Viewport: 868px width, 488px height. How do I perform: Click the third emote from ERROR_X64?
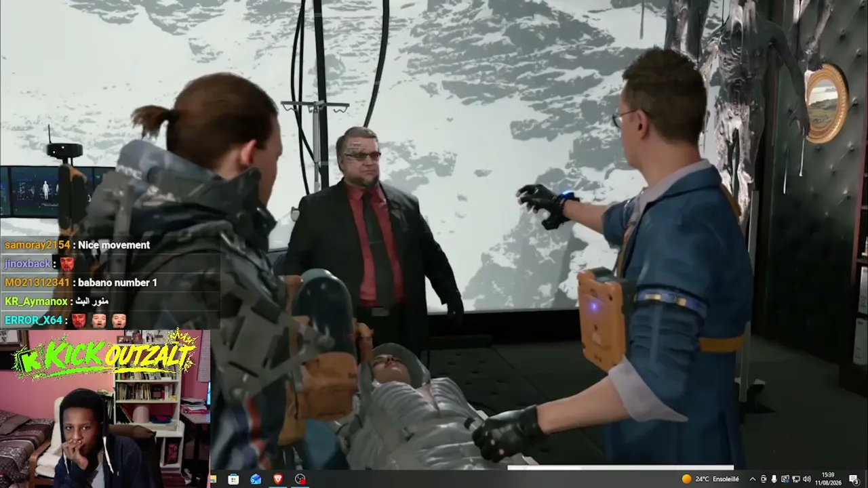[119, 320]
